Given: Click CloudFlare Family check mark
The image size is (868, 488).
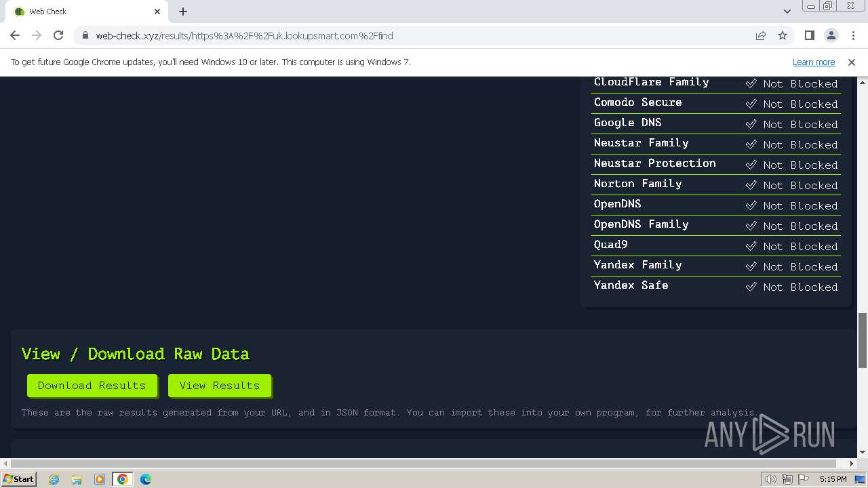Looking at the screenshot, I should [751, 83].
